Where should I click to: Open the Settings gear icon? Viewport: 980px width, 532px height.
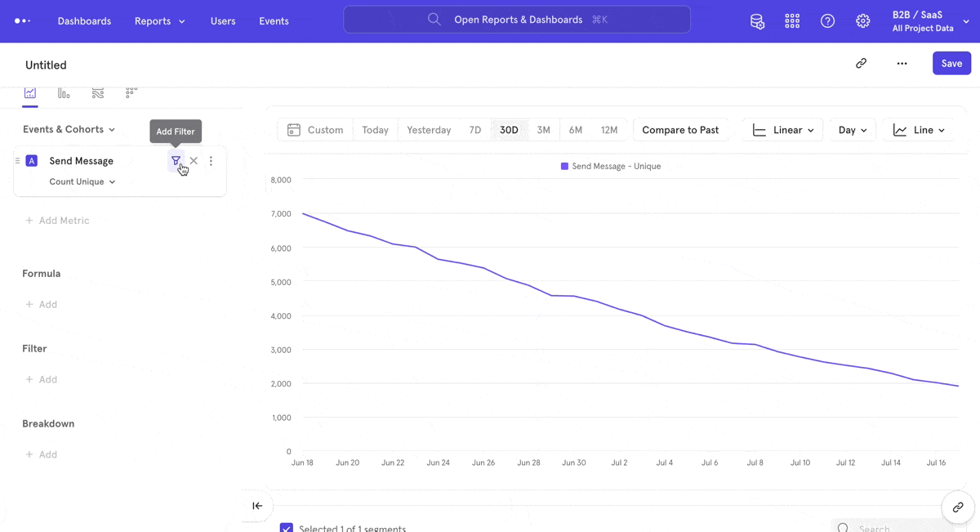[x=862, y=21]
